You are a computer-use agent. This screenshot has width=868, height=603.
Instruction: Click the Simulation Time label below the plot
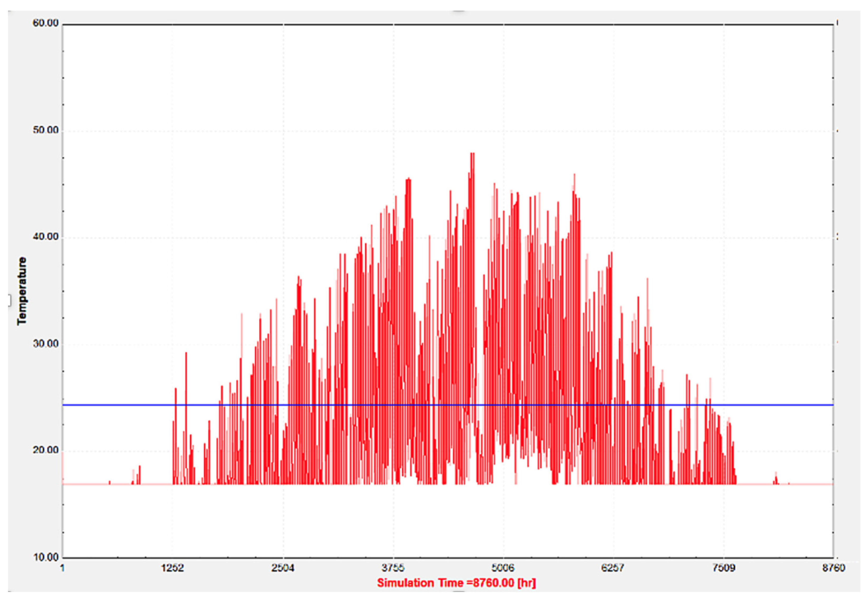456,583
